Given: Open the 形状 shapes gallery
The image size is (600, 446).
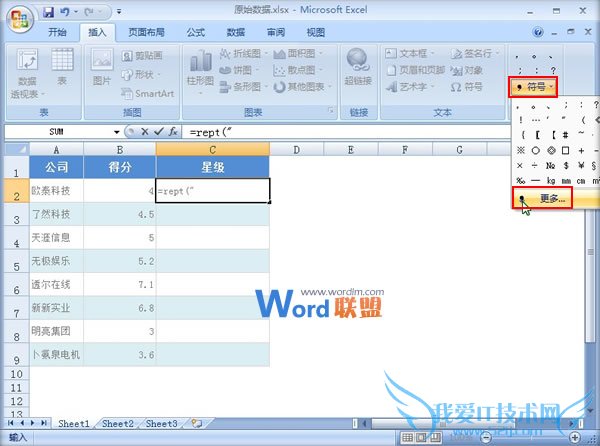Looking at the screenshot, I should click(141, 74).
